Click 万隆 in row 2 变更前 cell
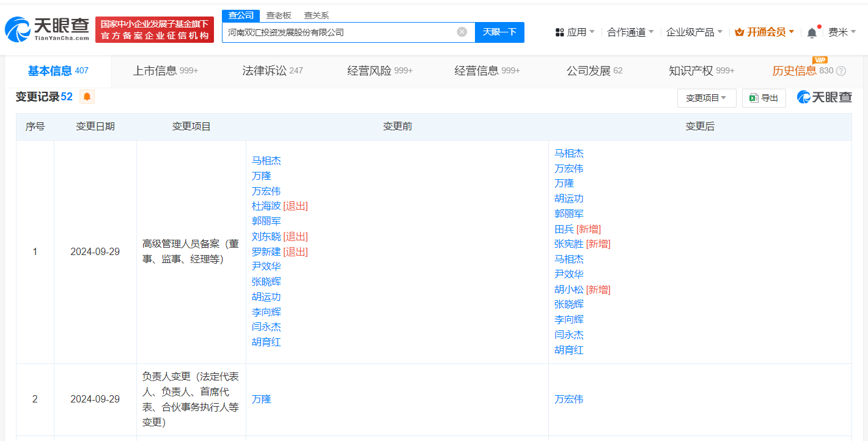 (262, 399)
